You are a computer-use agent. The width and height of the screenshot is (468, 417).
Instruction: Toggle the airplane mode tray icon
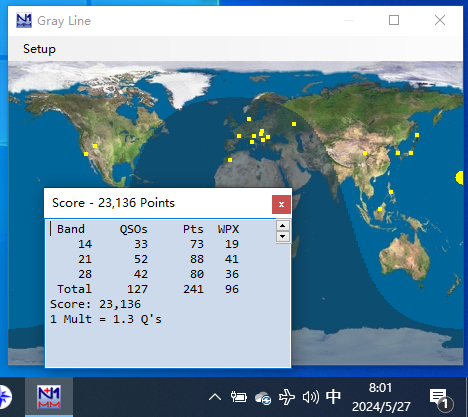(287, 397)
